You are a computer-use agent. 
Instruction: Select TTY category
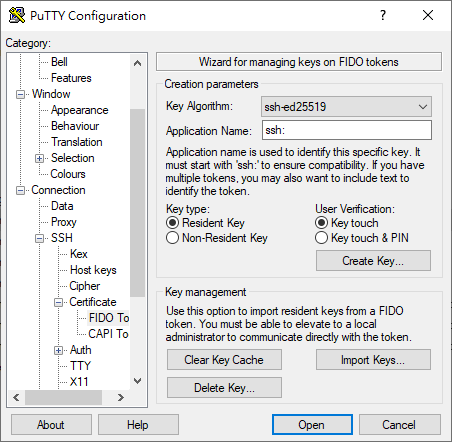pos(80,366)
